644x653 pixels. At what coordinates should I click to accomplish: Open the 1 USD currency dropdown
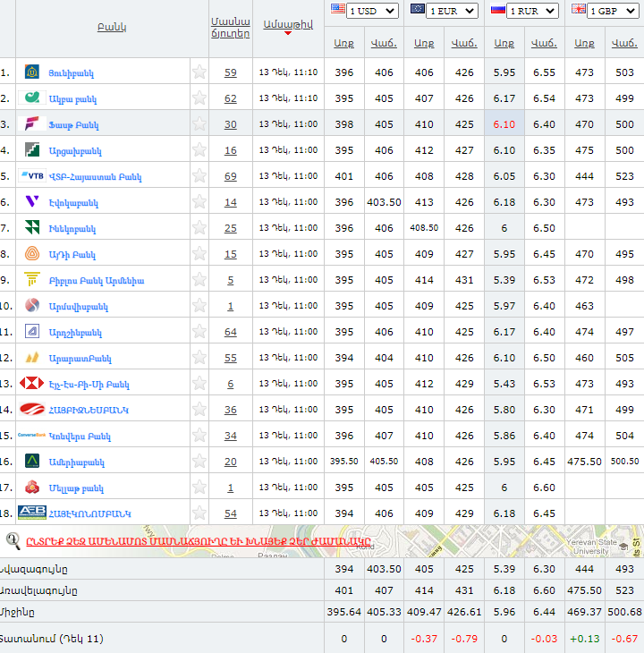coord(372,11)
